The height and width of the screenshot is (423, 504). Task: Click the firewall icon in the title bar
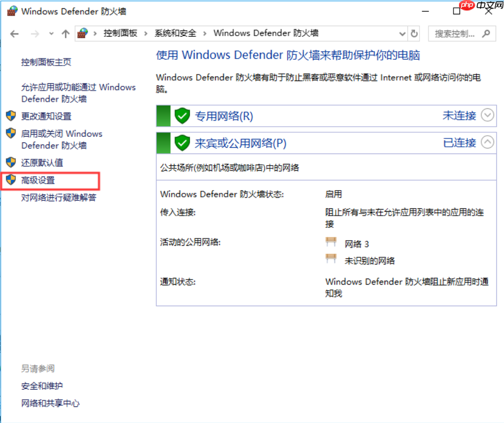[x=11, y=10]
